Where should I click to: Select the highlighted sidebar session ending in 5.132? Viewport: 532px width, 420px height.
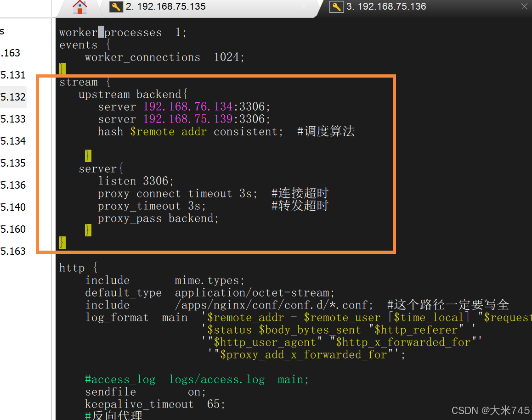pyautogui.click(x=13, y=97)
